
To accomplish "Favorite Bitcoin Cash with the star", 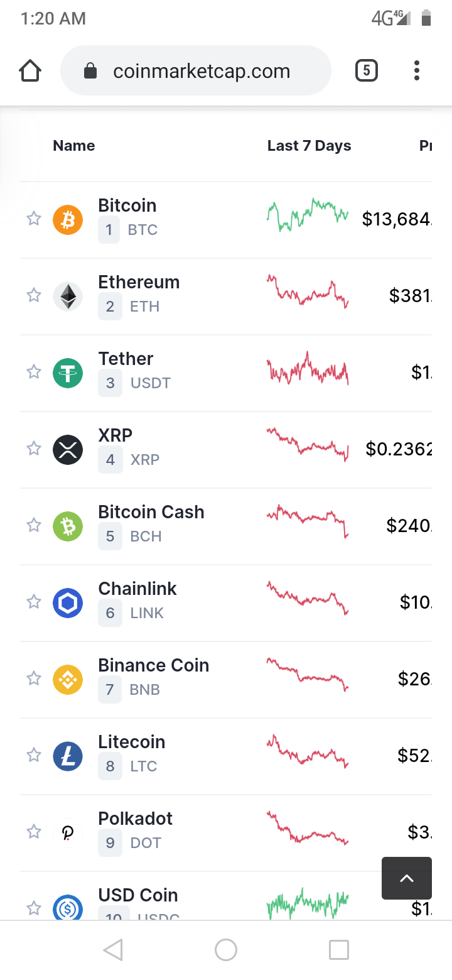I will (34, 525).
